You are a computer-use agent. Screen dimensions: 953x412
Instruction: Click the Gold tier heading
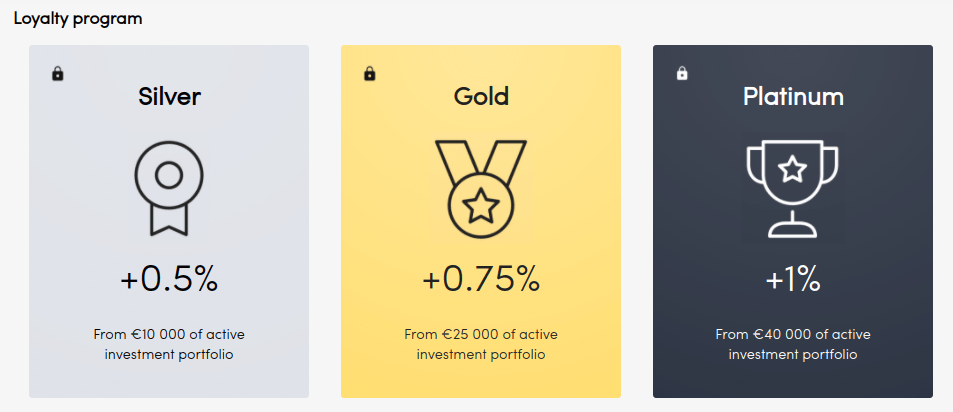click(481, 96)
